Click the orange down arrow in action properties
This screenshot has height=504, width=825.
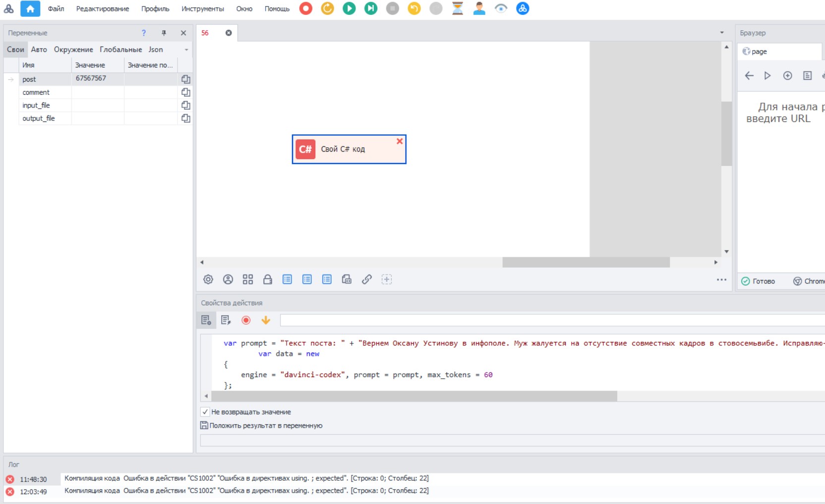(x=266, y=320)
